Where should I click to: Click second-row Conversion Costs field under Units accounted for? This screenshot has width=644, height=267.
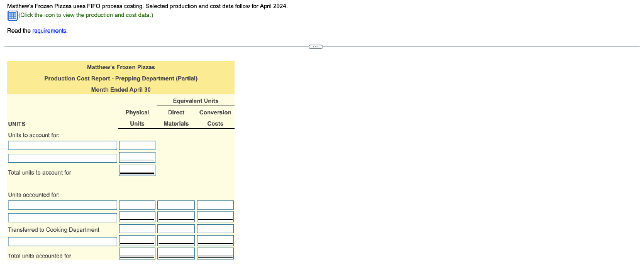point(215,217)
